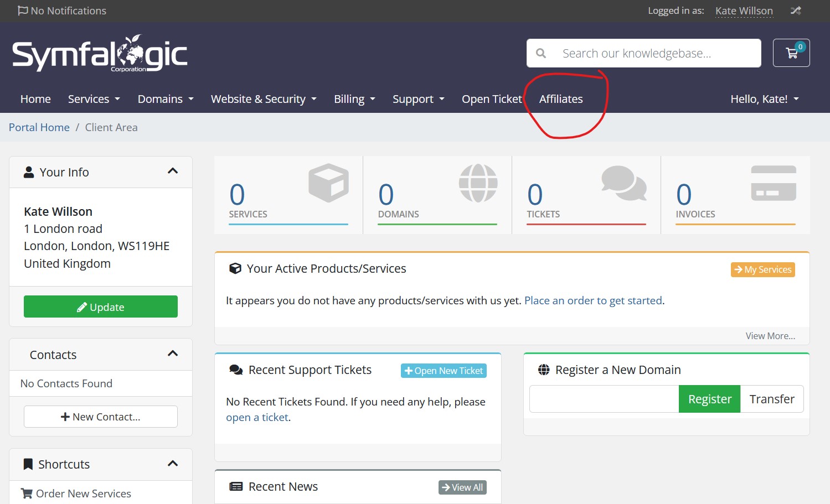Screen dimensions: 830x504
Task: Click the Place an order link
Action: point(593,300)
